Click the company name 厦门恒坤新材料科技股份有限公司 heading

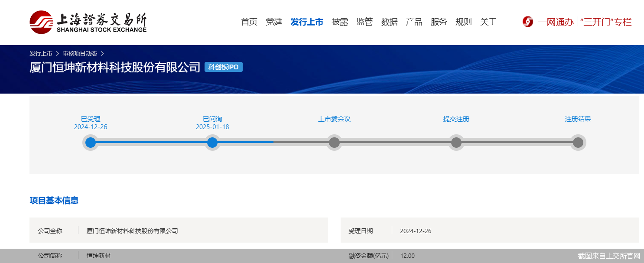pos(114,67)
